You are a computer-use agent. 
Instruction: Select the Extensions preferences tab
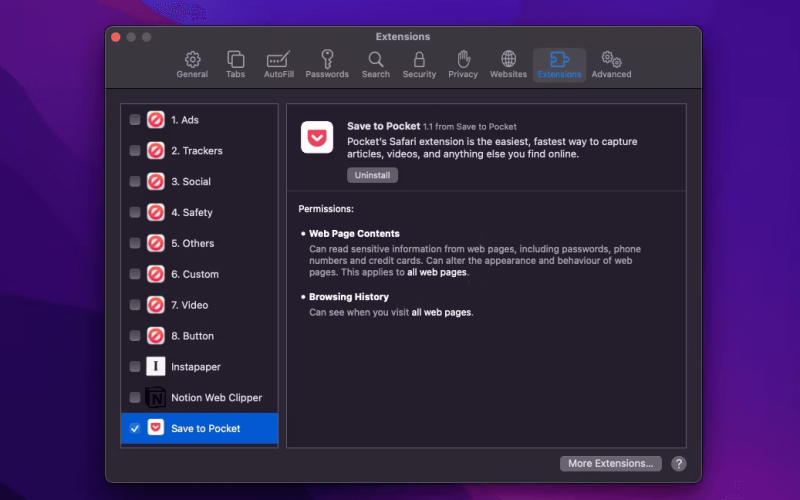pyautogui.click(x=559, y=64)
